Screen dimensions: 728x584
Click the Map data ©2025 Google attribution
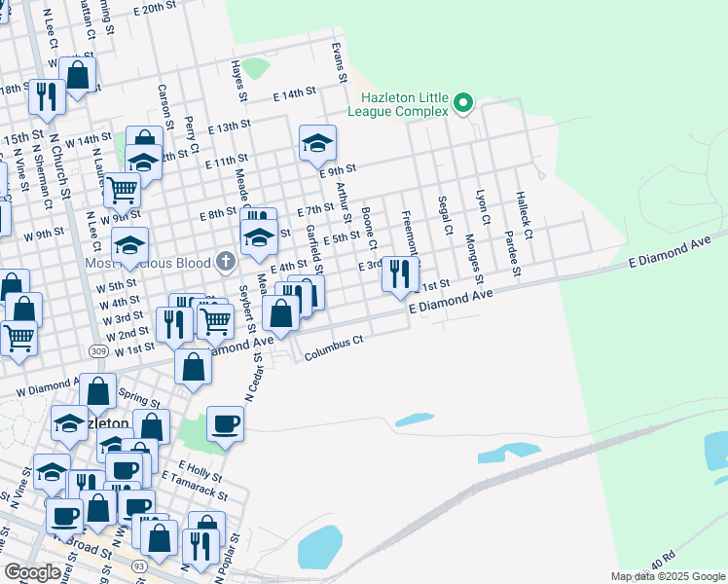668,576
